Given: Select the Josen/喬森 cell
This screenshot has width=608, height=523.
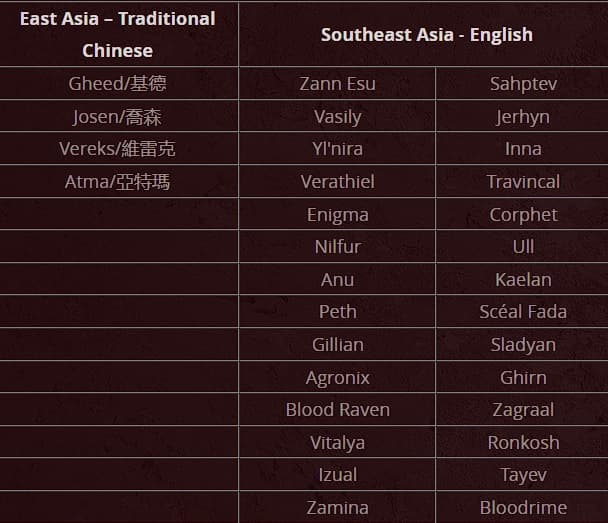Looking at the screenshot, I should tap(118, 116).
